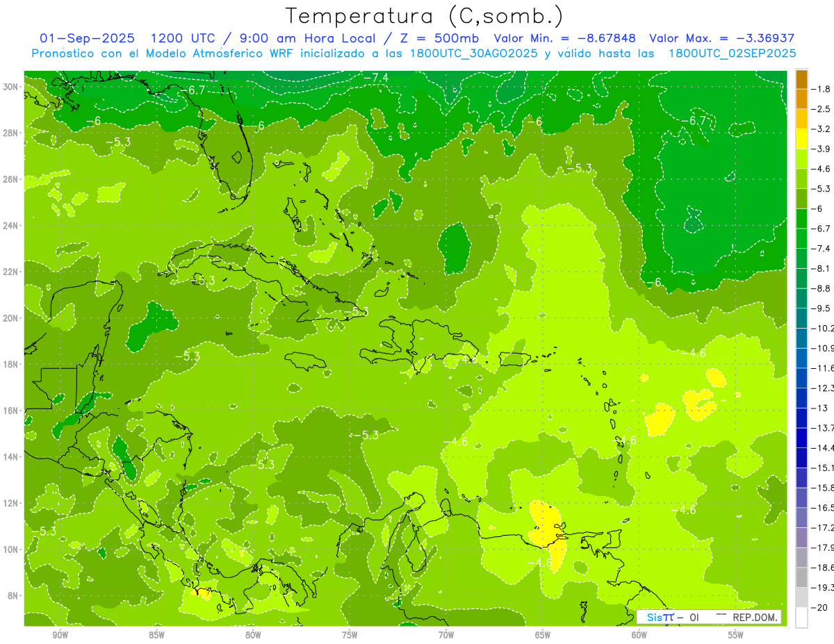This screenshot has height=644, width=834.
Task: Click the '14N' latitude axis label
Action: click(12, 456)
